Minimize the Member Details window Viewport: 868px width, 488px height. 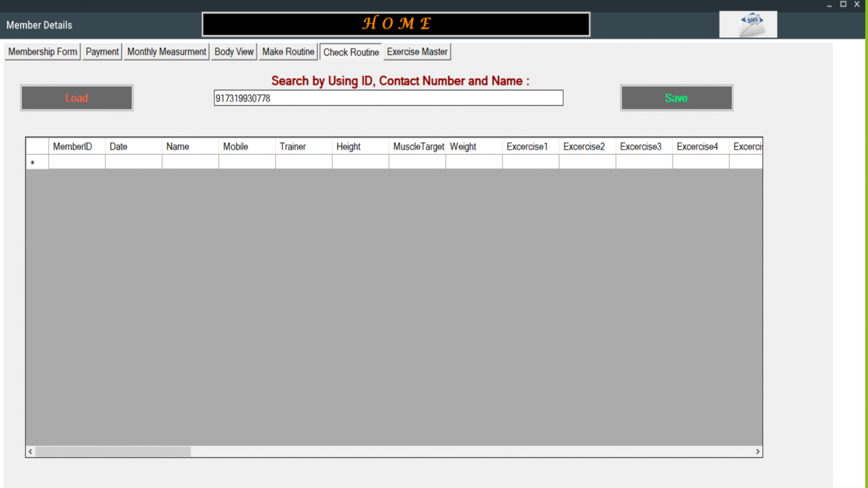pos(829,5)
